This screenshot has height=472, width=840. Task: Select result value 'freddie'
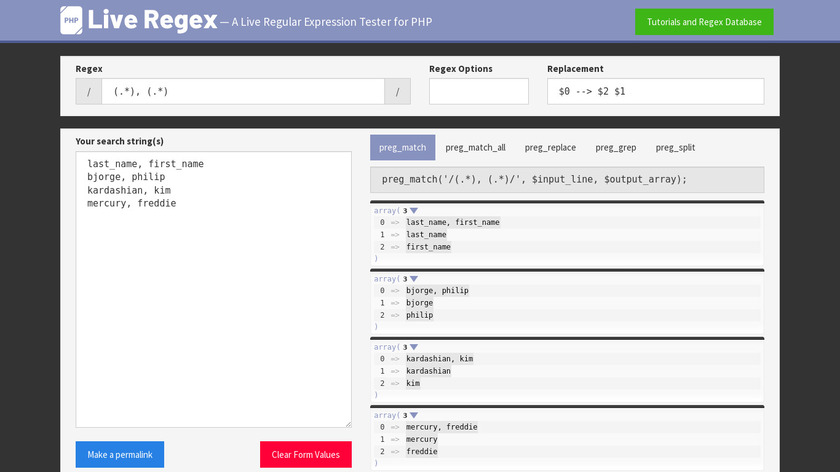[422, 451]
